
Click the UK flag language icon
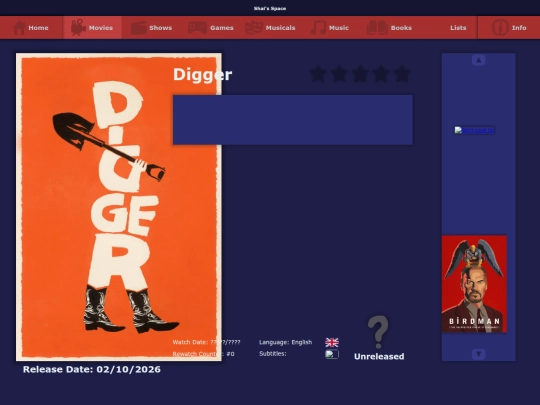(332, 342)
